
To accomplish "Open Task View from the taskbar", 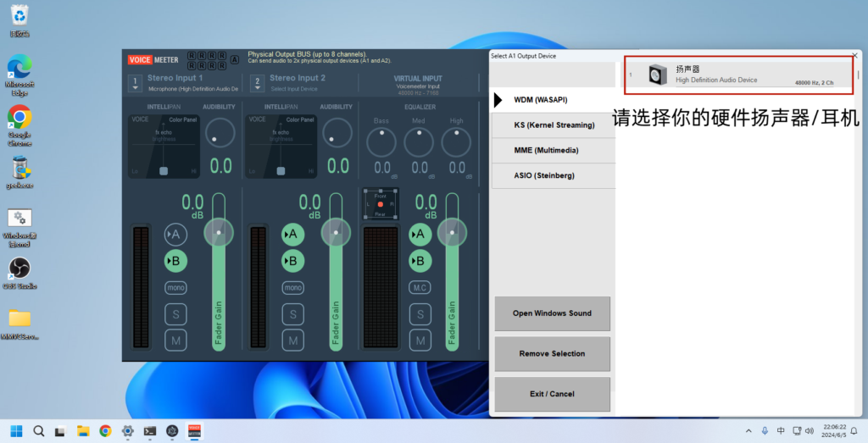I will [x=60, y=431].
